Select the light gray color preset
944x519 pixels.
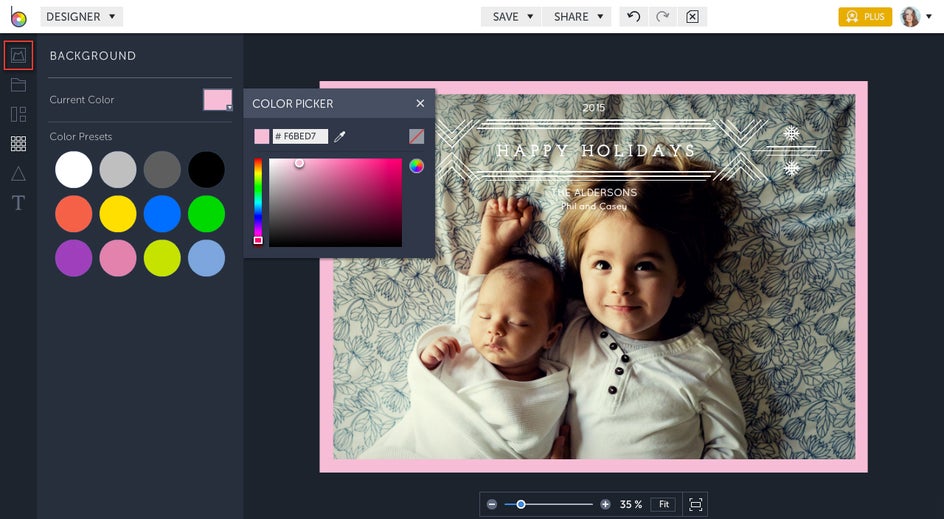pyautogui.click(x=118, y=170)
